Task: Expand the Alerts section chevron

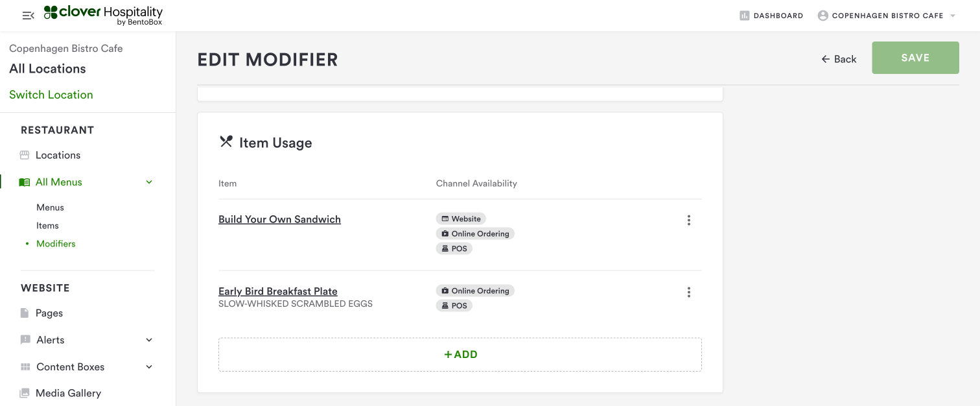Action: coord(149,340)
